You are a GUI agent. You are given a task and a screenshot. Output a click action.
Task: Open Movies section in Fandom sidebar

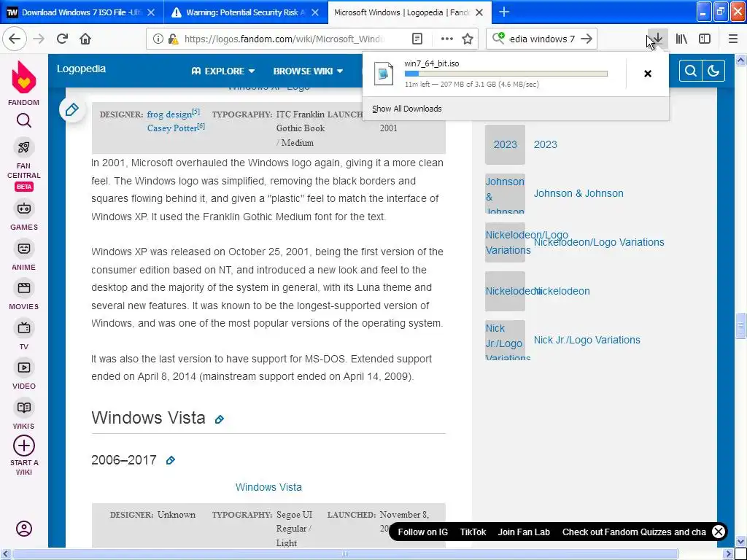click(24, 296)
